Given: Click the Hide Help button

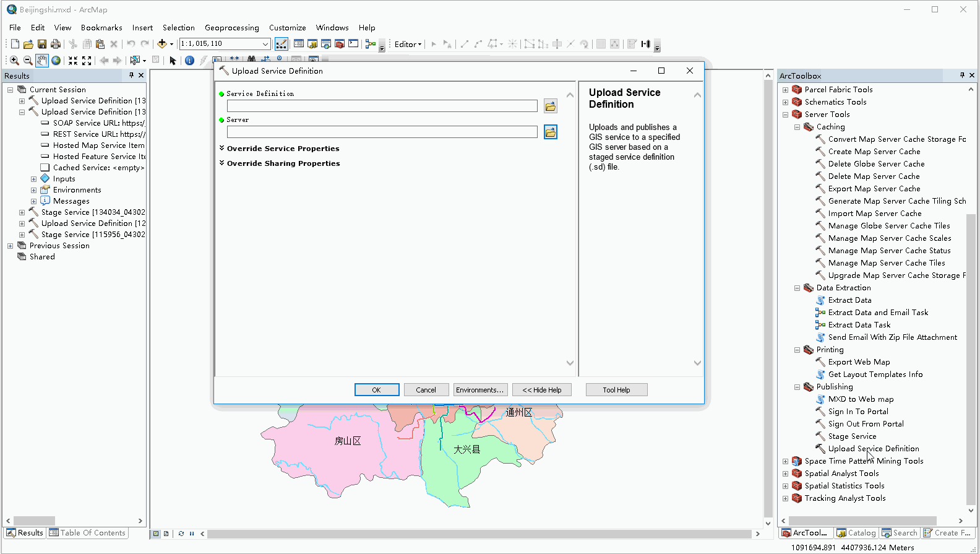Looking at the screenshot, I should [542, 390].
